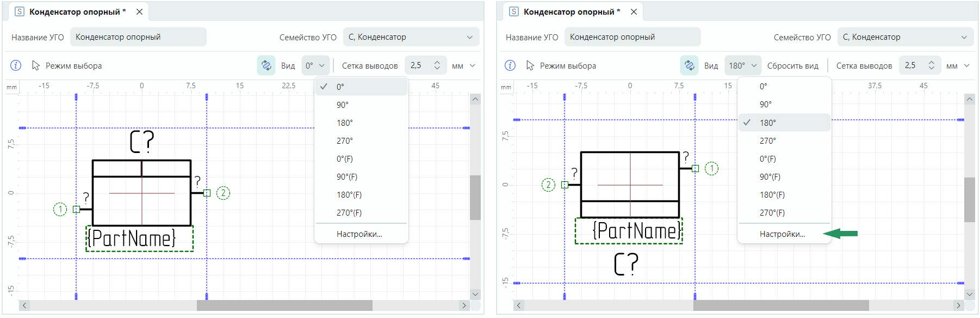Activate the selection mode cursor icon in the left window
Image resolution: width=980 pixels, height=318 pixels.
pos(36,65)
